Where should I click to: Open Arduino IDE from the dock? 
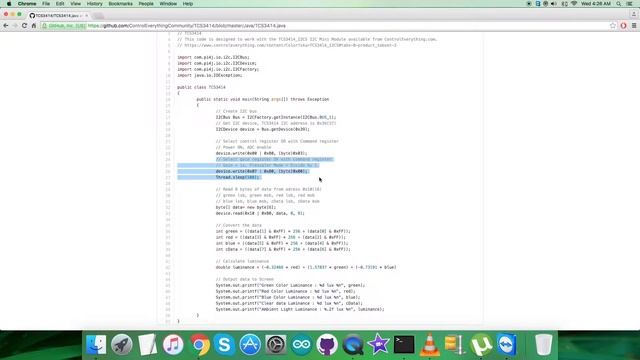(x=301, y=345)
